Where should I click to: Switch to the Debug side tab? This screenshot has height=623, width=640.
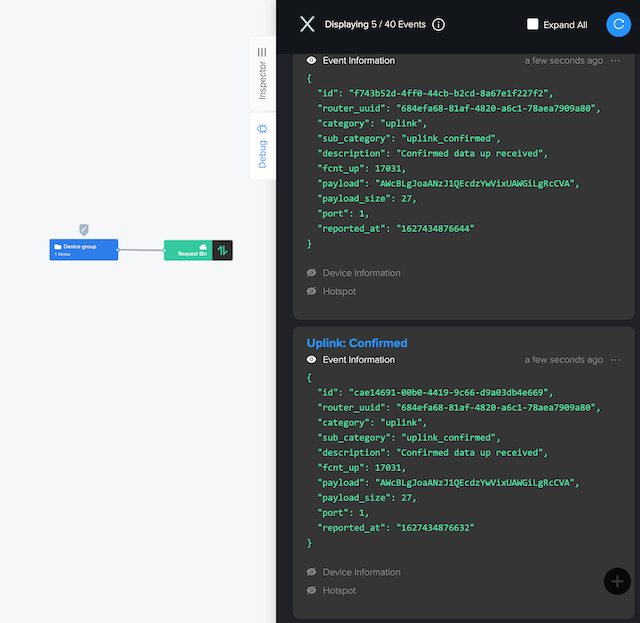click(x=262, y=145)
